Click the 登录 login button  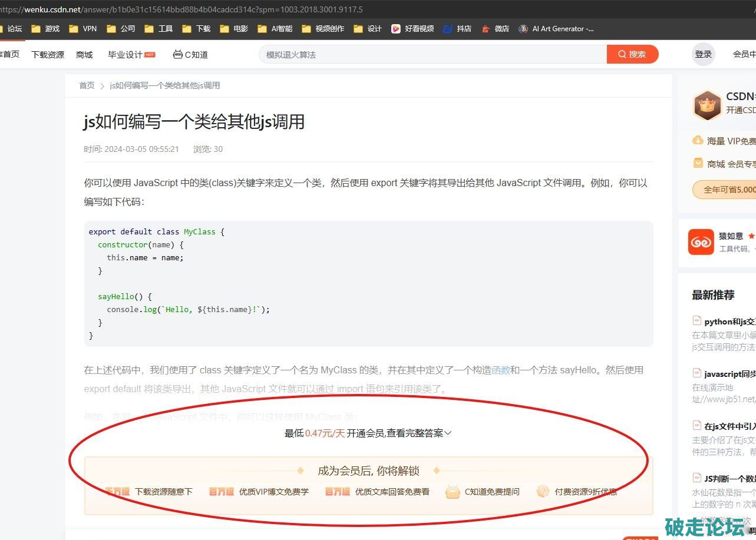pyautogui.click(x=703, y=54)
